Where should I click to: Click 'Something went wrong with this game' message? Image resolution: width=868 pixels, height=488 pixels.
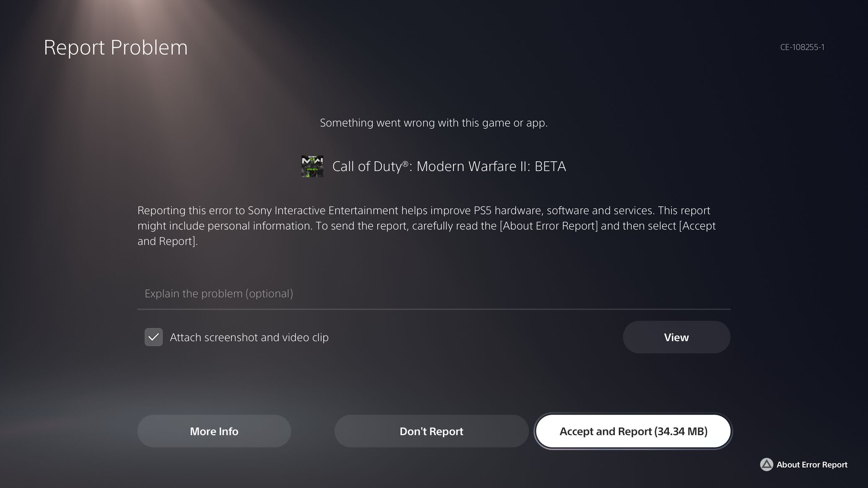(434, 123)
